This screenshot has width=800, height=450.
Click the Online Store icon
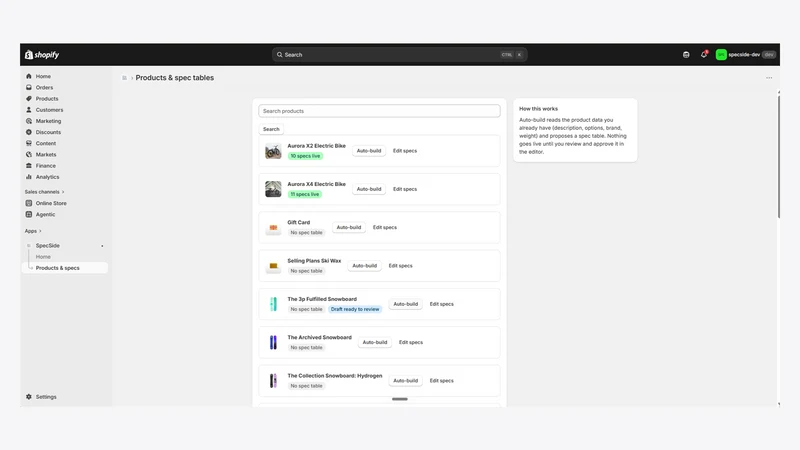click(29, 203)
